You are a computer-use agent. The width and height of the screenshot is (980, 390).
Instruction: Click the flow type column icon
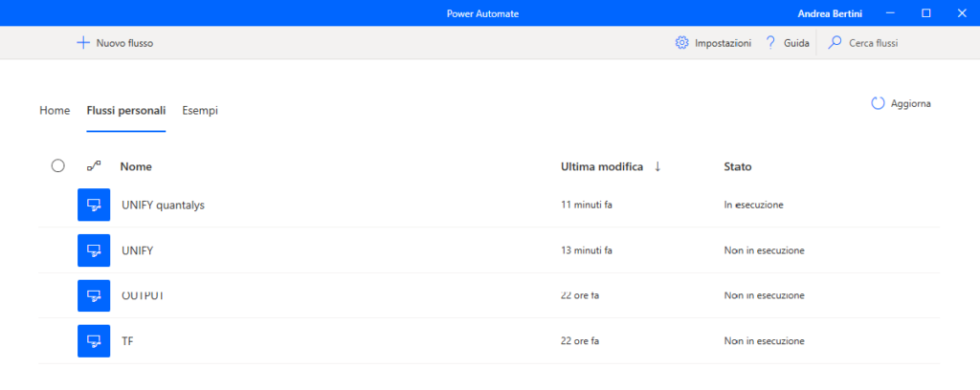click(94, 166)
